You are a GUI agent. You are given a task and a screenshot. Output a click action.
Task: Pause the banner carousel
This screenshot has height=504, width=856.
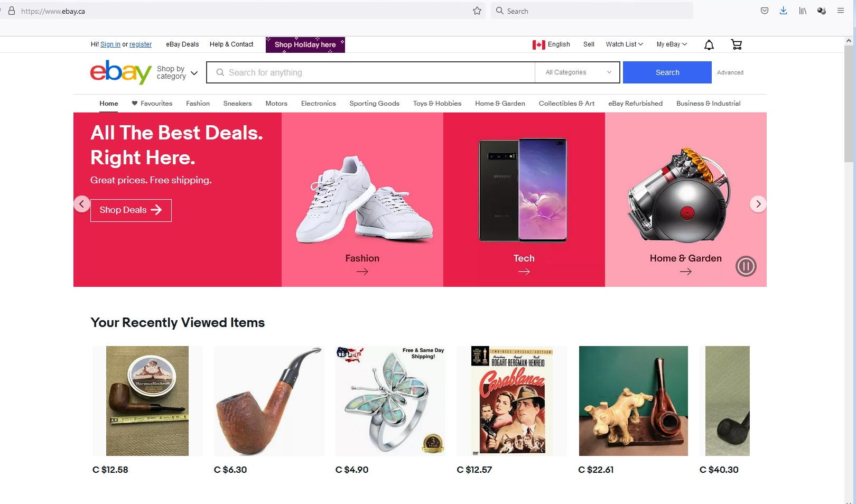tap(746, 266)
